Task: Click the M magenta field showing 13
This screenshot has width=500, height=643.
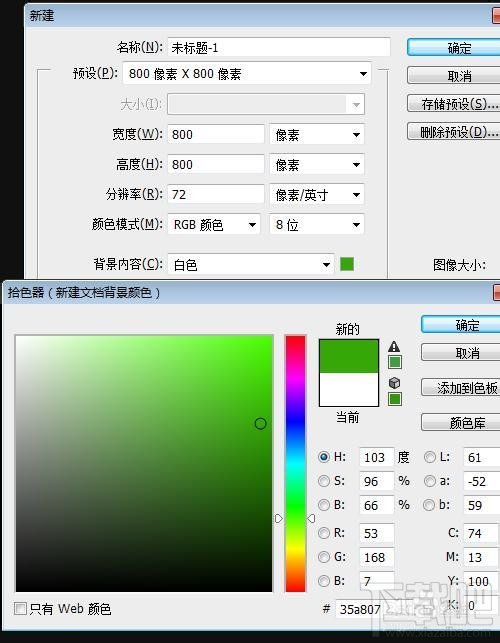Action: click(482, 557)
